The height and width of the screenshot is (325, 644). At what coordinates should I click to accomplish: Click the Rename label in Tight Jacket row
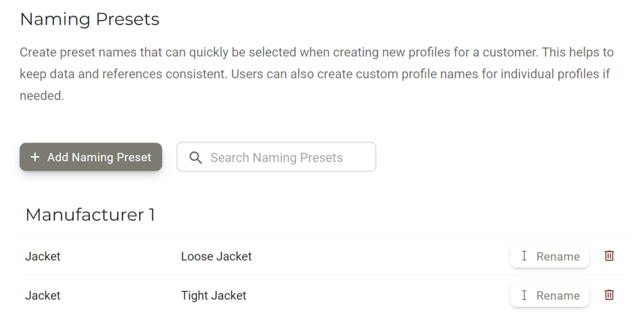coord(558,295)
